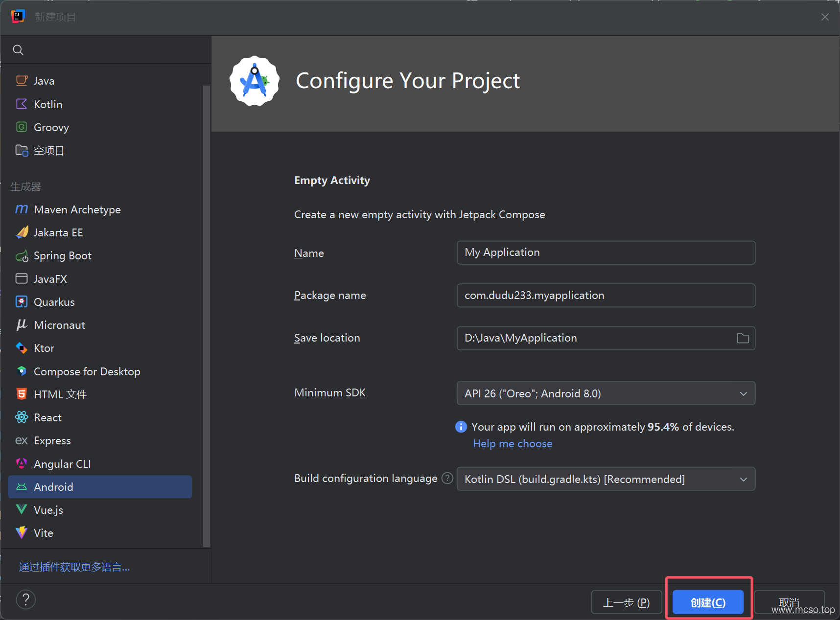Click the Jakarta EE sail icon
The image size is (840, 620).
click(x=22, y=232)
